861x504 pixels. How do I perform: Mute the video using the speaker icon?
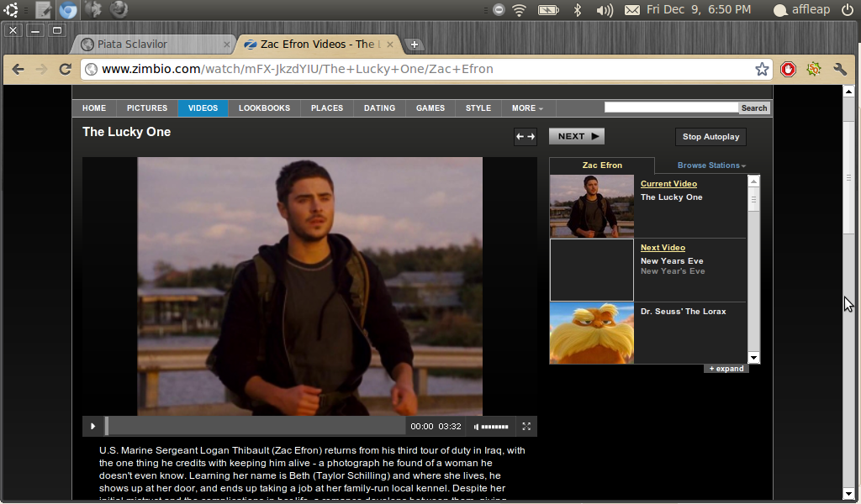(x=476, y=427)
